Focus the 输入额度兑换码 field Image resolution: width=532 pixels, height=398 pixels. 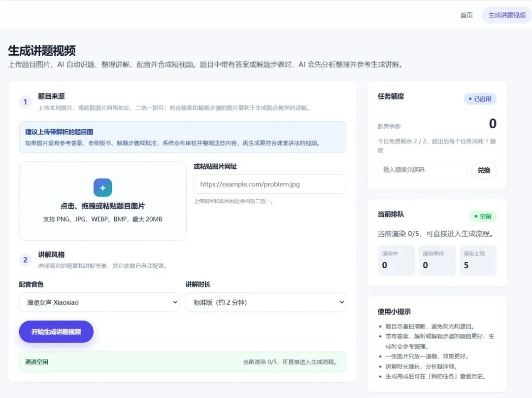(423, 170)
